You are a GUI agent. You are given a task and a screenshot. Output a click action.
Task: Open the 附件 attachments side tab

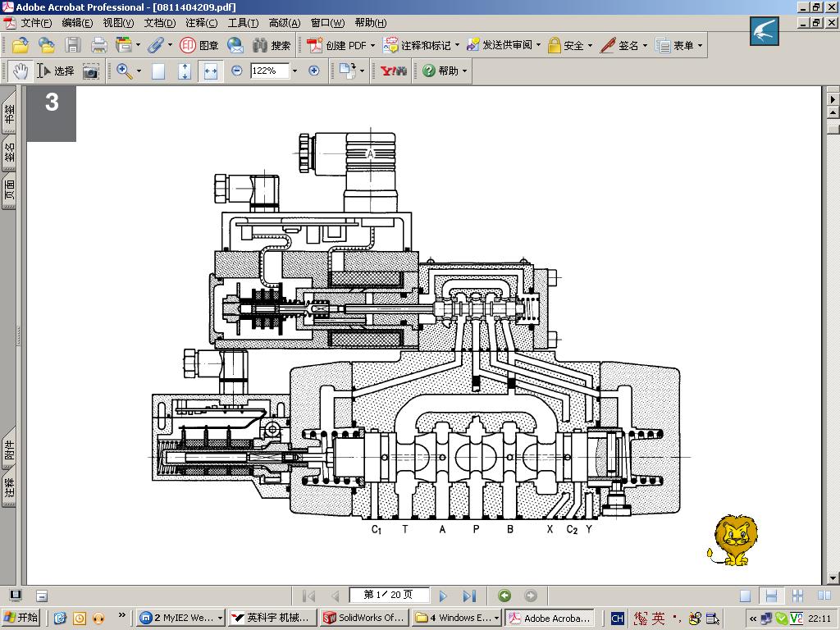9,449
